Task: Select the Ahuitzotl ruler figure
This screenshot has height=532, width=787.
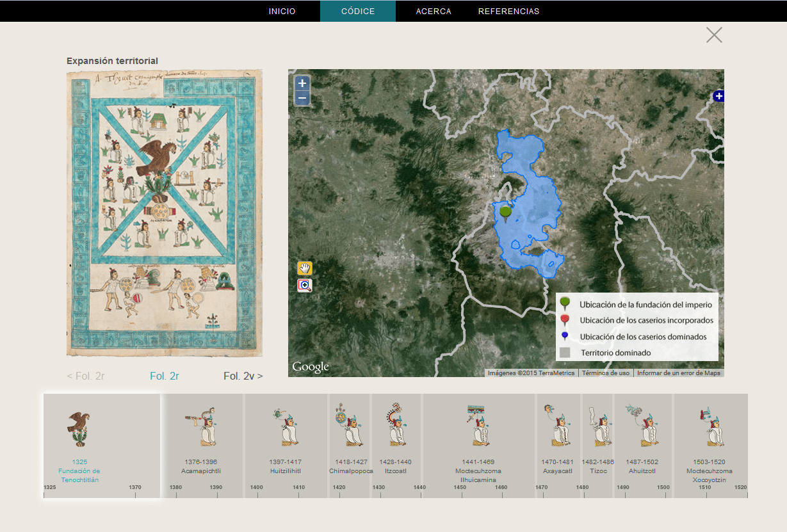Action: point(642,426)
